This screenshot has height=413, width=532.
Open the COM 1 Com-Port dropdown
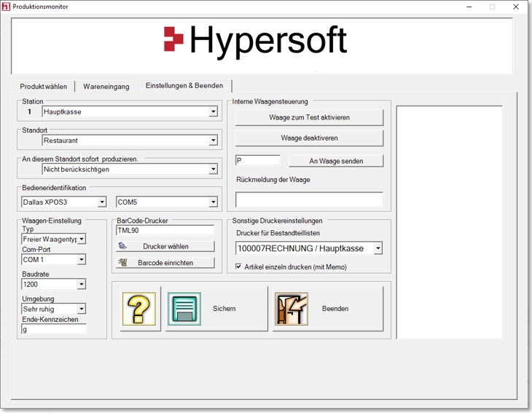(82, 260)
